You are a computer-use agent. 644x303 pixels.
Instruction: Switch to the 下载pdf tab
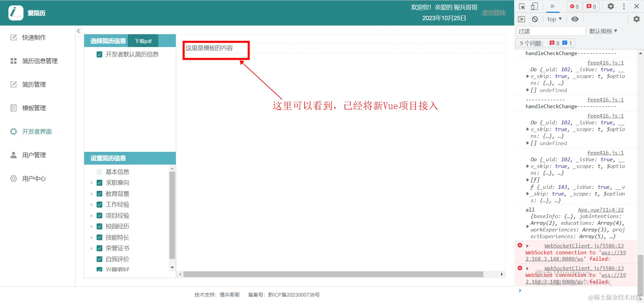143,41
